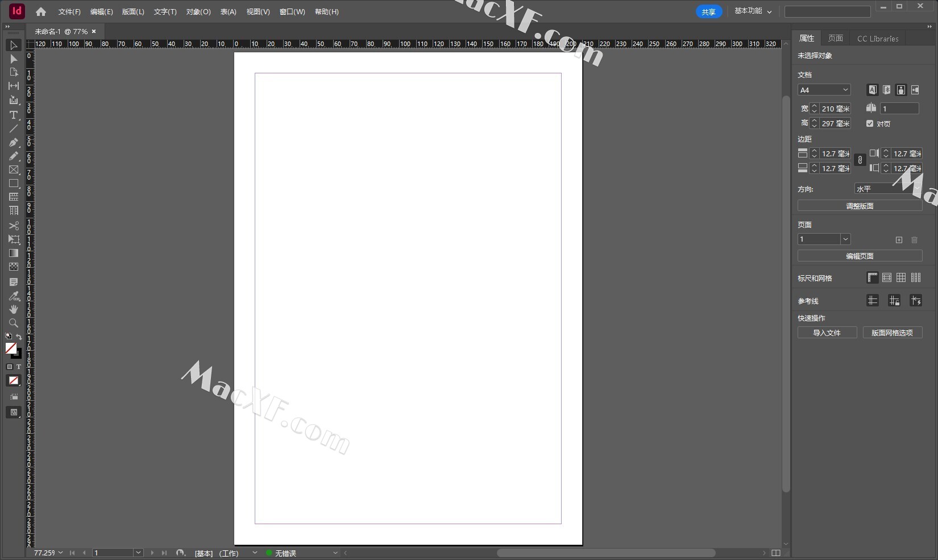
Task: Toggle document grid visibility
Action: point(901,277)
